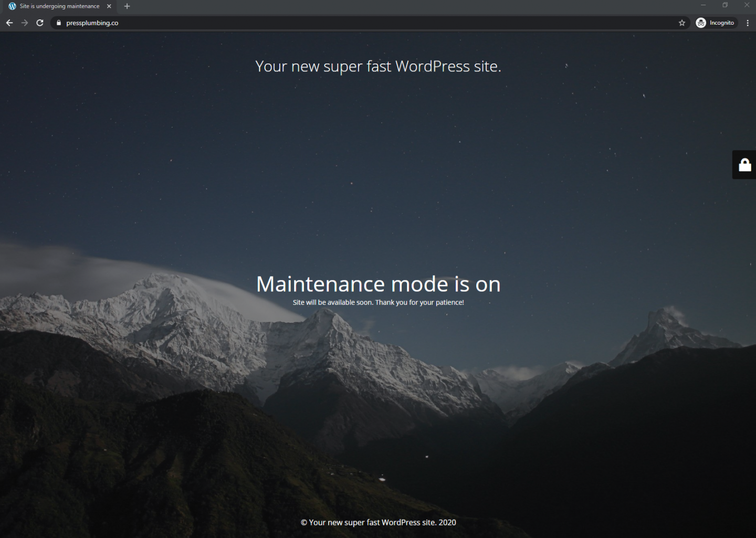
Task: Open the Chrome three-dot menu
Action: click(748, 23)
